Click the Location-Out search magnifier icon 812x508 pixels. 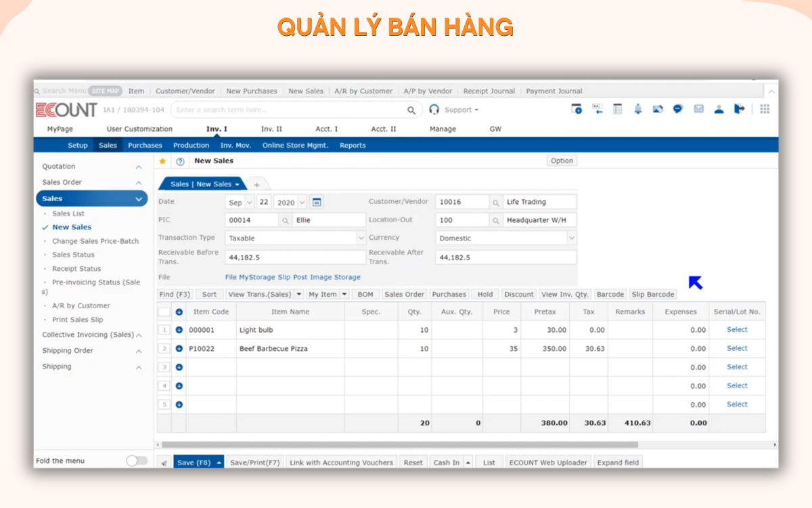click(x=495, y=220)
